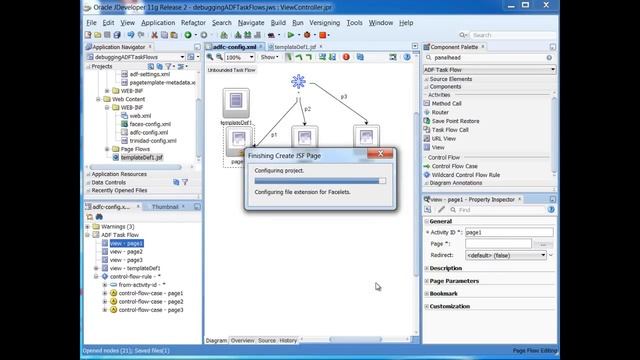Image resolution: width=640 pixels, height=360 pixels.
Task: Click the Open folder toolbar icon
Action: 98,35
